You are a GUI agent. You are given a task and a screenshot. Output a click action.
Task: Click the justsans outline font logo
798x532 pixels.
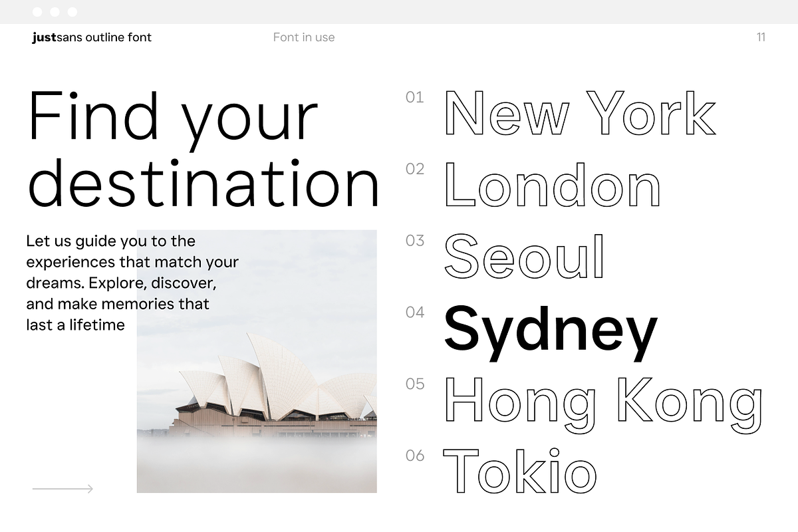(x=92, y=37)
